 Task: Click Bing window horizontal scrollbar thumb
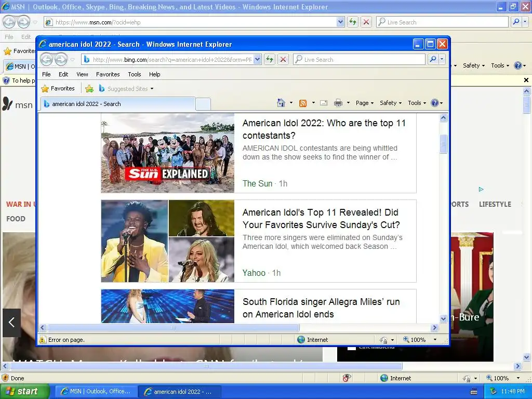point(174,328)
